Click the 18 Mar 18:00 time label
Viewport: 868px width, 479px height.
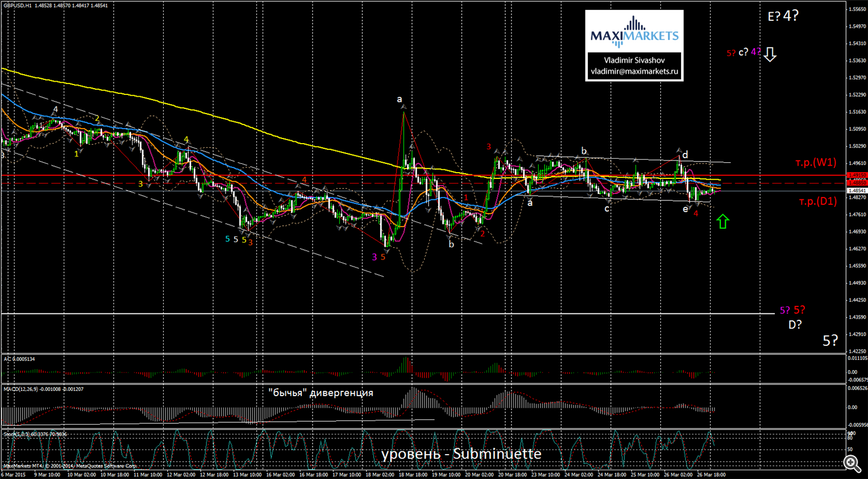pyautogui.click(x=413, y=474)
